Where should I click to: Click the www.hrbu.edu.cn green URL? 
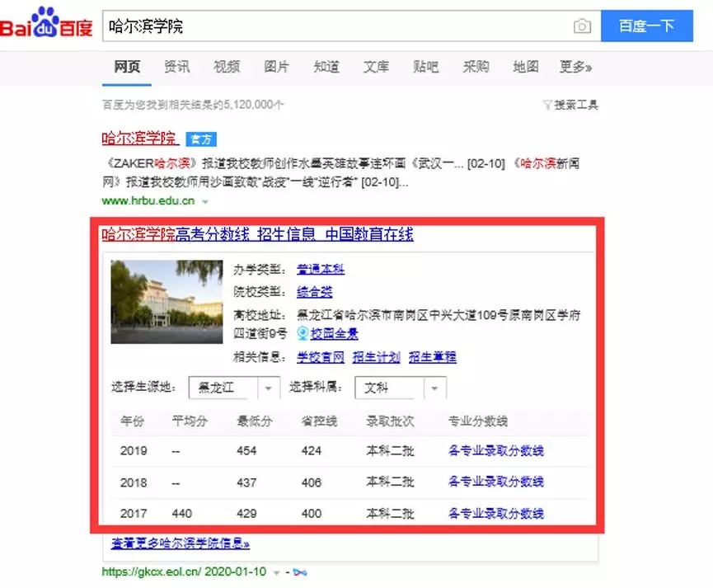[148, 200]
